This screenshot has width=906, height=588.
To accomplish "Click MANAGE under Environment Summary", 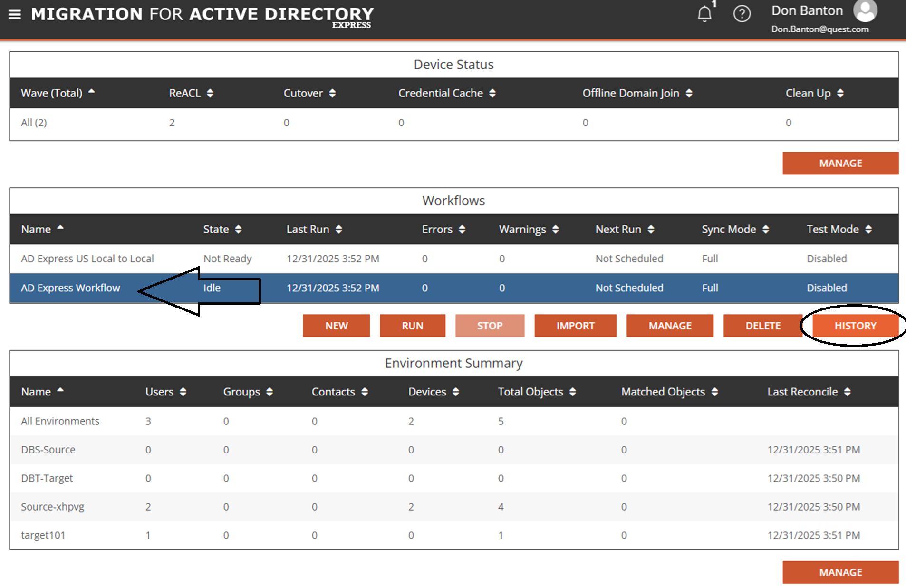I will pyautogui.click(x=840, y=572).
